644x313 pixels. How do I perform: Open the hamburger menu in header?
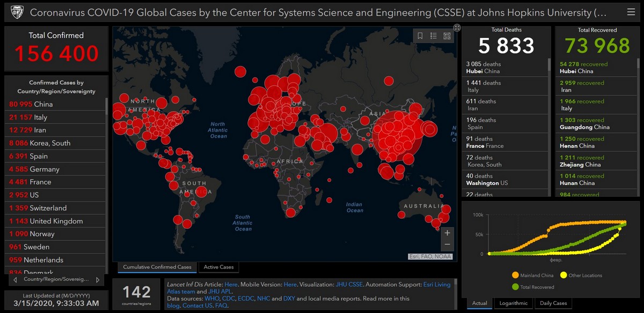coord(631,12)
